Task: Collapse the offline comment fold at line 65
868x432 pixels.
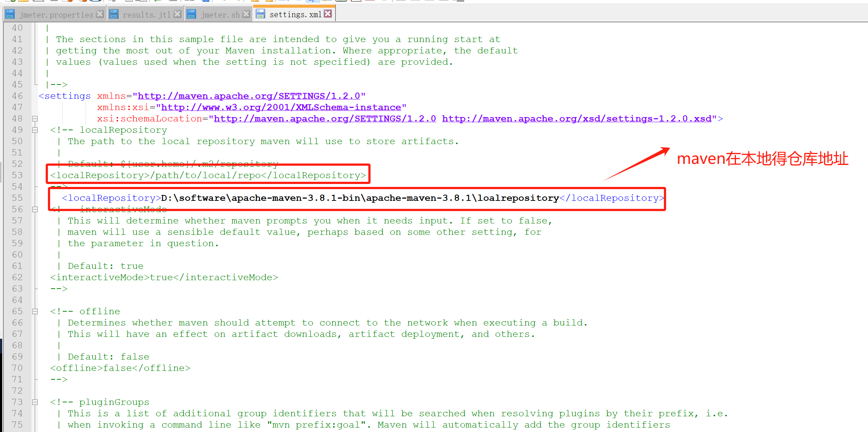Action: (x=35, y=311)
